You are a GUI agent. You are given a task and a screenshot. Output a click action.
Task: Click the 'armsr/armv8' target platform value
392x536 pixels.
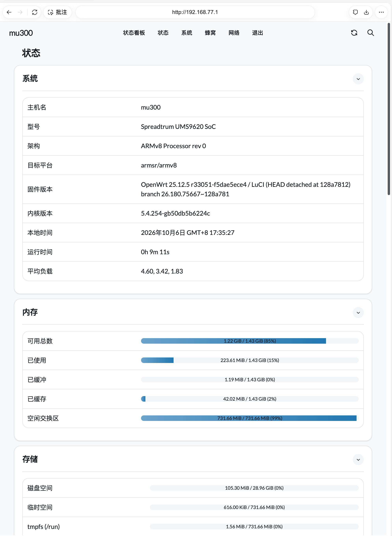159,165
